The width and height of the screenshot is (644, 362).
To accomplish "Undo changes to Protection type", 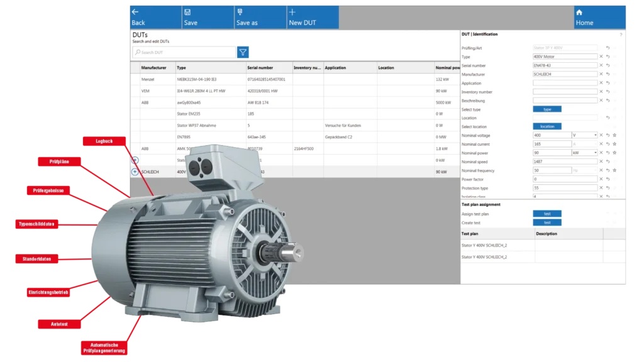I will [x=608, y=187].
